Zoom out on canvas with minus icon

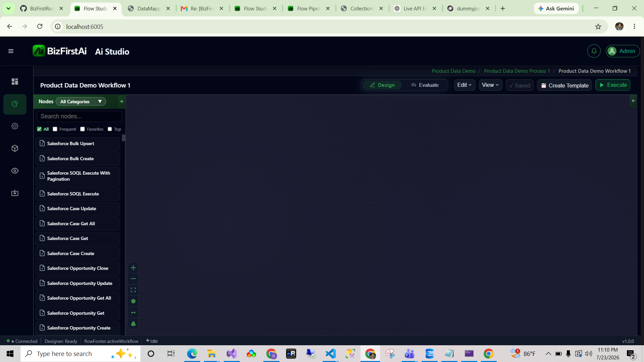coord(133,279)
